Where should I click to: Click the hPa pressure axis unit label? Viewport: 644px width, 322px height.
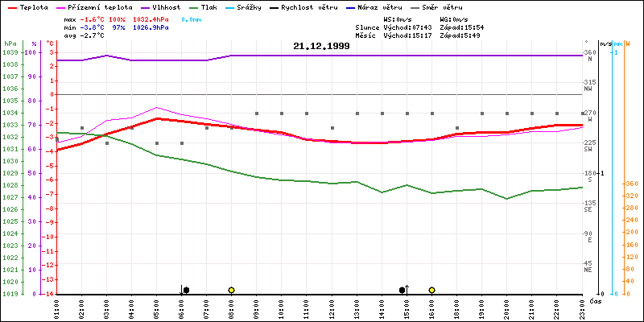9,43
